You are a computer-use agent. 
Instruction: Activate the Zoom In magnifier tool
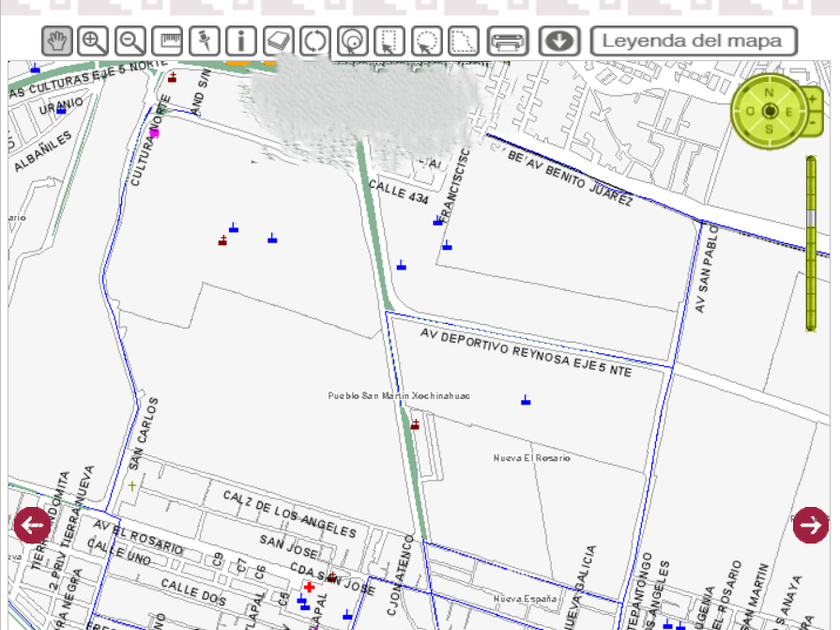[x=93, y=41]
